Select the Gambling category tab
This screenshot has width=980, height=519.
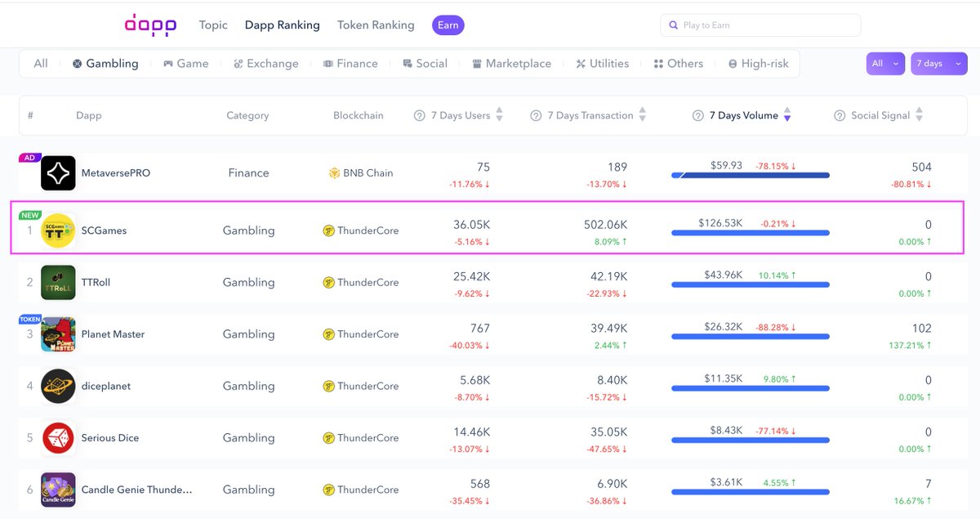point(105,64)
